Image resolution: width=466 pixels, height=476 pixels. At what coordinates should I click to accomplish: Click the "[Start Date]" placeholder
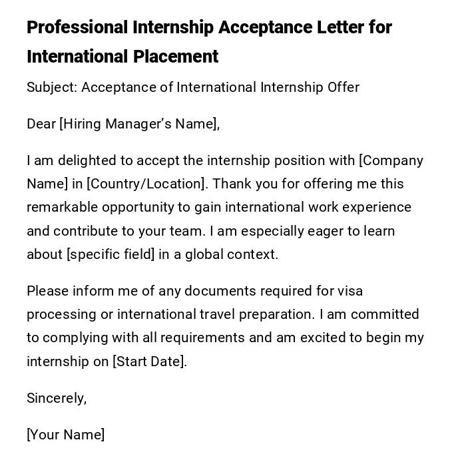click(148, 361)
